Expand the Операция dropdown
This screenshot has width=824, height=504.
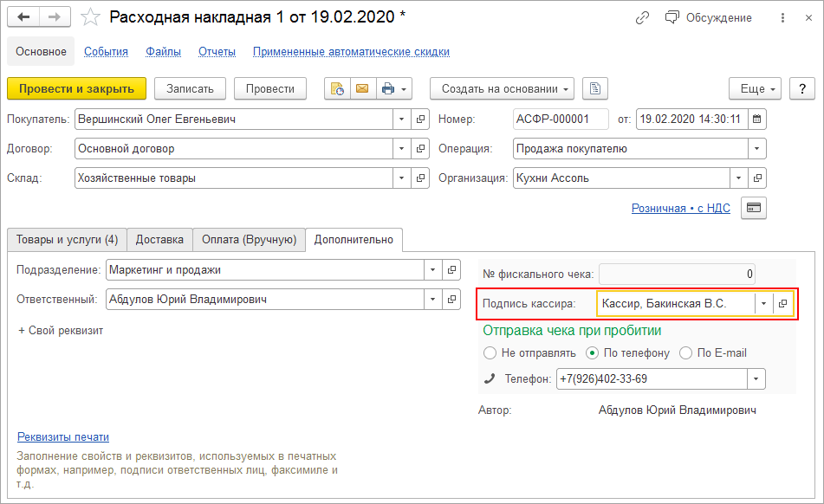[756, 149]
